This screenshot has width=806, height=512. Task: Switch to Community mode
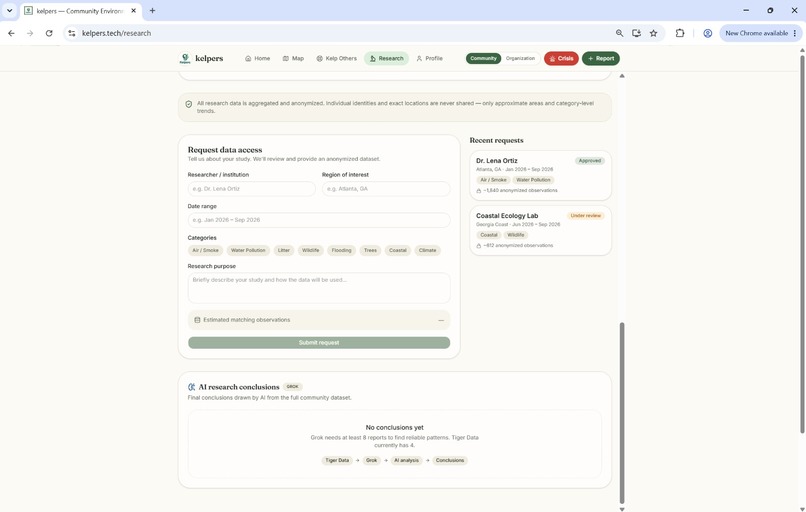click(483, 59)
